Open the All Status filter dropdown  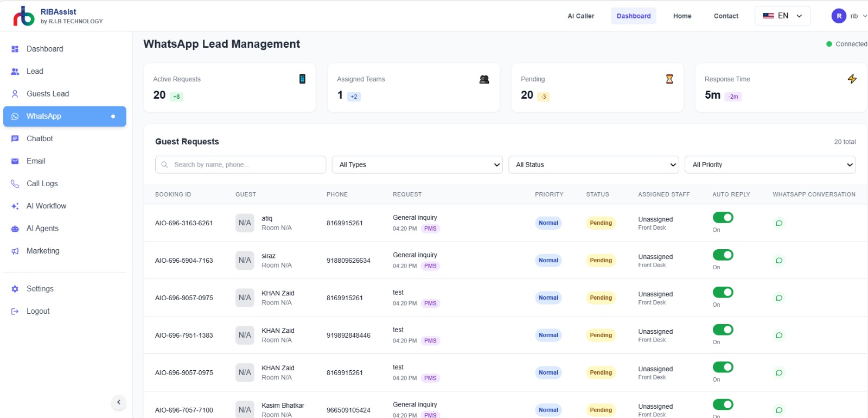[x=594, y=164]
